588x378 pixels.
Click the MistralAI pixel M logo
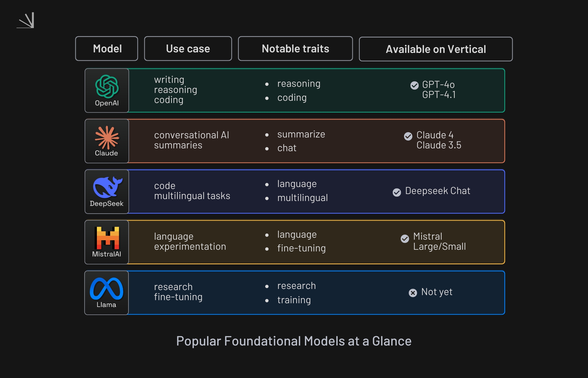(107, 238)
